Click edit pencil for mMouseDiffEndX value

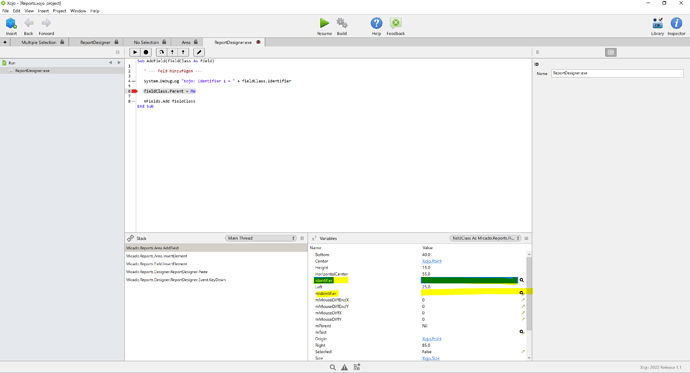click(523, 300)
